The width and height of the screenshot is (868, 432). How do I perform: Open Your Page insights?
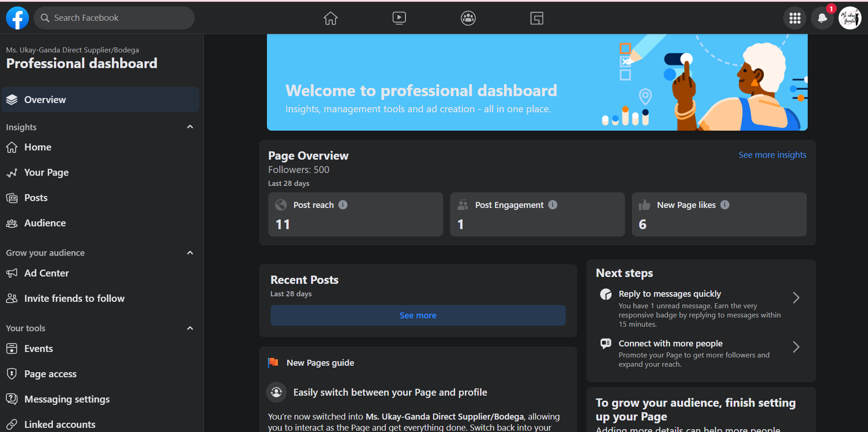[100, 173]
